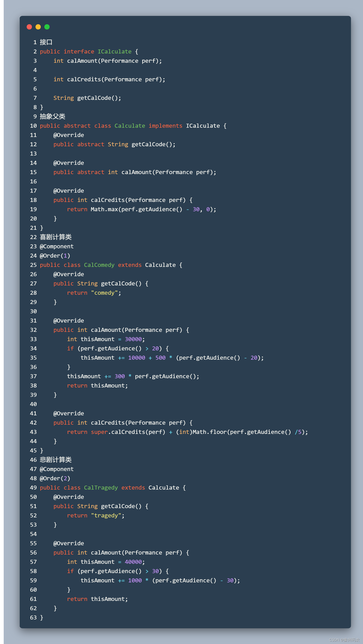This screenshot has width=363, height=644.
Task: Click 'return "comedy";' line
Action: (94, 293)
